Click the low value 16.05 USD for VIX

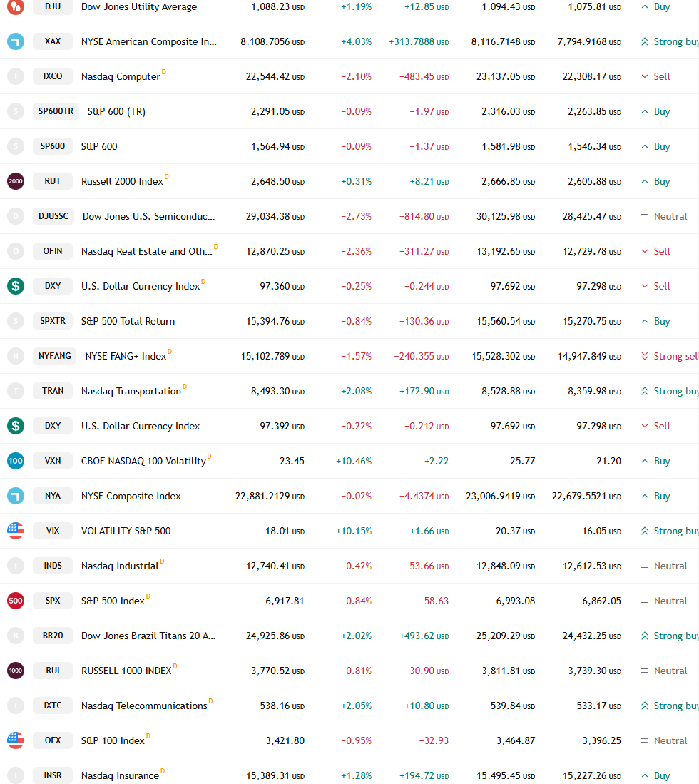tap(601, 531)
